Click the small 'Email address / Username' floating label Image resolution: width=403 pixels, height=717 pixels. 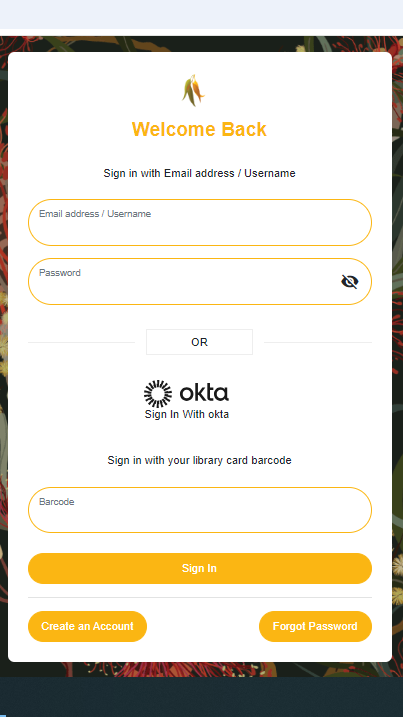95,214
